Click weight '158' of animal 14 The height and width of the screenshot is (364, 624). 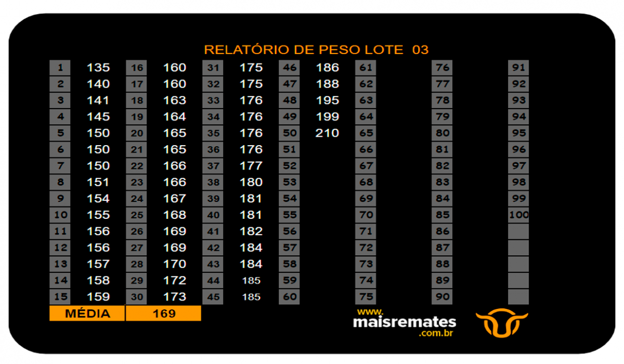[x=98, y=280]
